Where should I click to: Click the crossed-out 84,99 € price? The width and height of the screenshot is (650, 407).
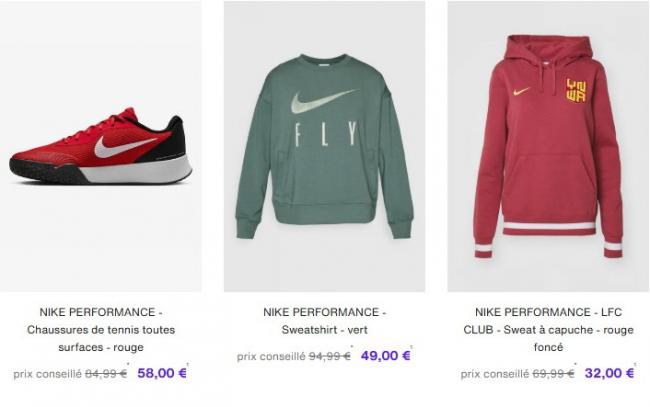(x=106, y=374)
